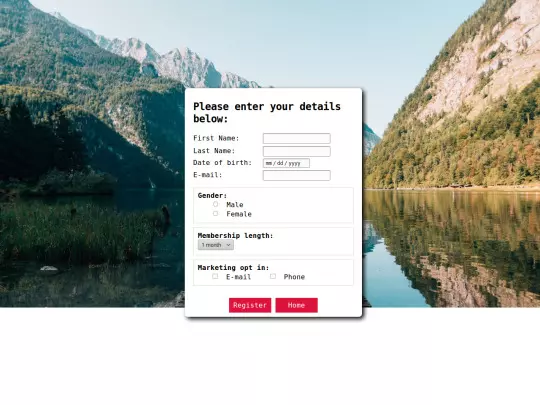The width and height of the screenshot is (540, 405).
Task: Select the month part of date of birth
Action: [269, 163]
